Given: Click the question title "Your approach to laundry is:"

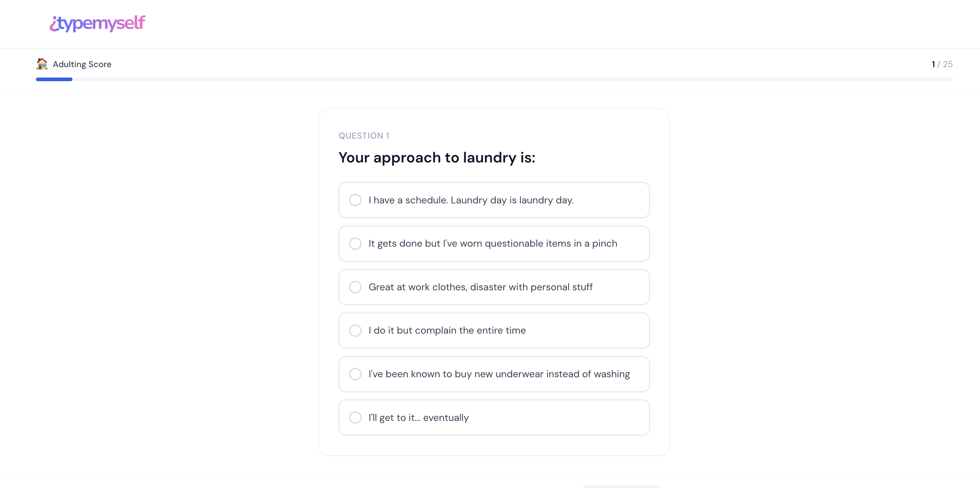Looking at the screenshot, I should tap(437, 157).
